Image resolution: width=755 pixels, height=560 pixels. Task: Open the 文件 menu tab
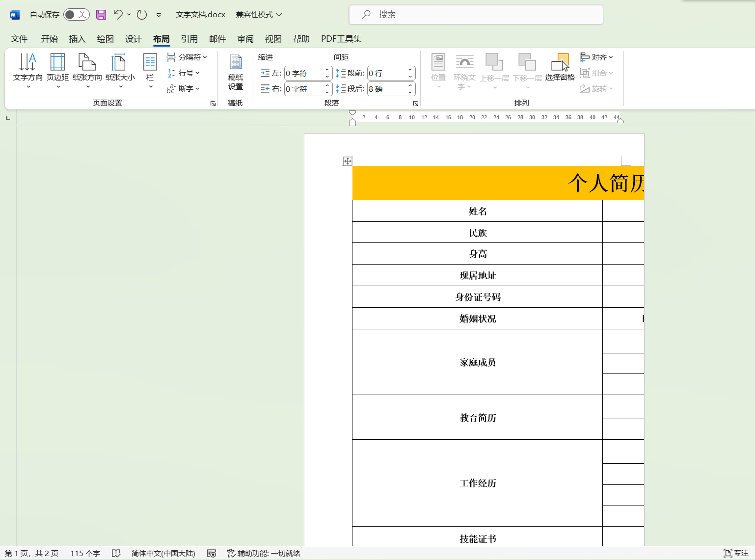(19, 39)
